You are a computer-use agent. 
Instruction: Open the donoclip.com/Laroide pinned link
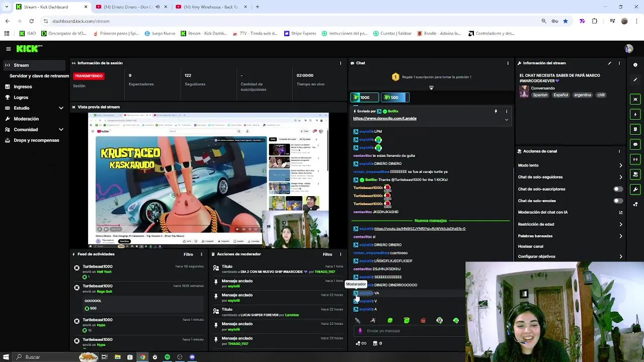(385, 119)
